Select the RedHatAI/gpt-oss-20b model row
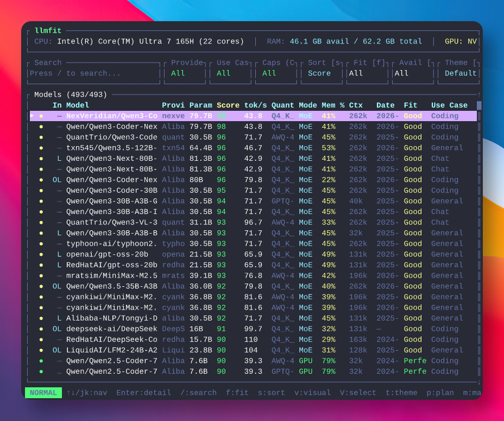This screenshot has height=421, width=504. (x=253, y=265)
